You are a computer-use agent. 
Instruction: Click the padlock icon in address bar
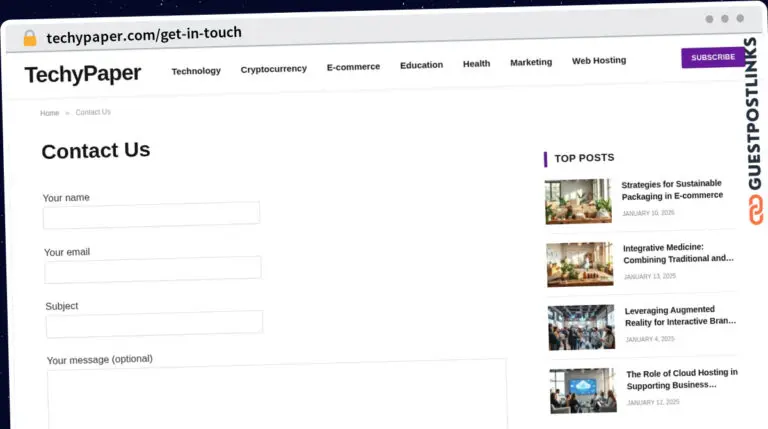click(x=29, y=38)
